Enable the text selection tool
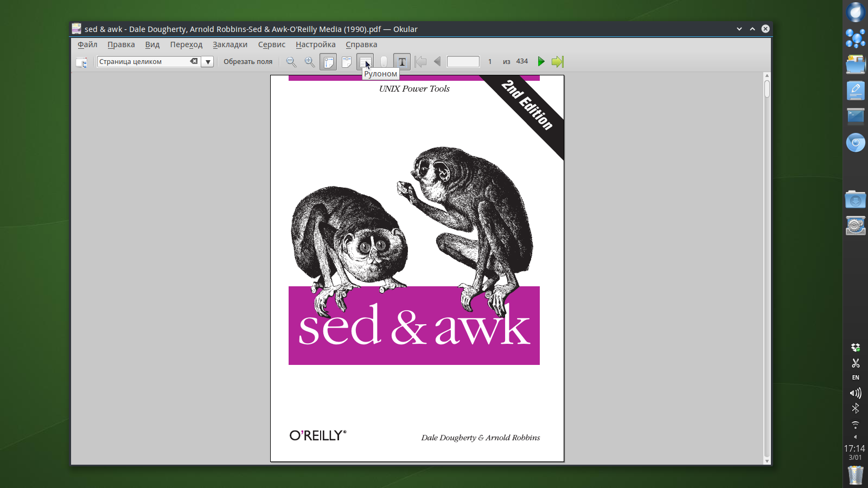 click(x=402, y=62)
